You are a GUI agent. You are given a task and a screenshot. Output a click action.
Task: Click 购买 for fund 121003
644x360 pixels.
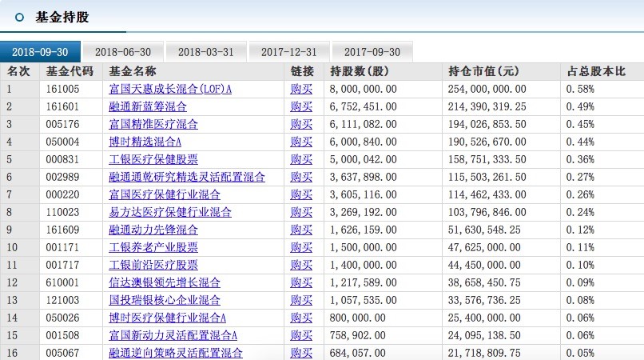coord(301,300)
